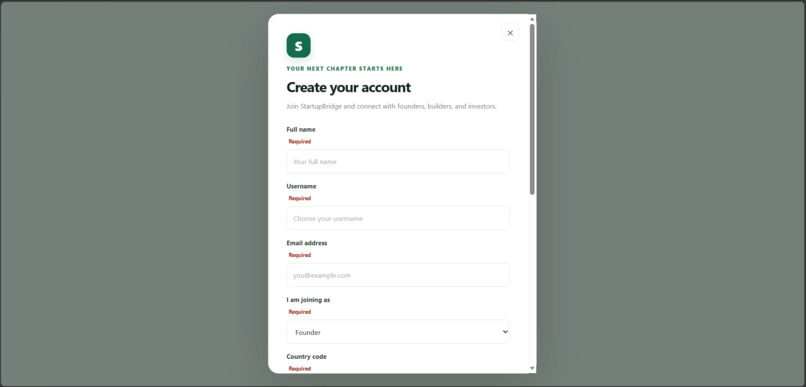Click the Required note under I am joining as

tap(300, 312)
